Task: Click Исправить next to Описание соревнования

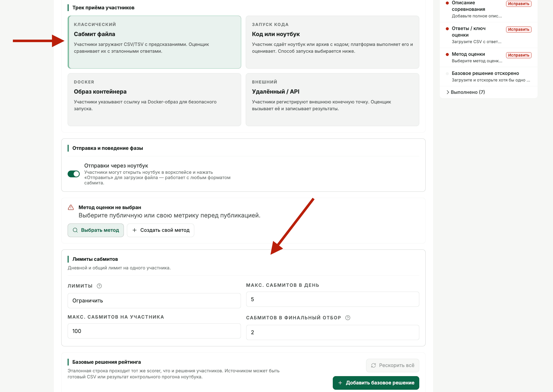Action: 519,4
